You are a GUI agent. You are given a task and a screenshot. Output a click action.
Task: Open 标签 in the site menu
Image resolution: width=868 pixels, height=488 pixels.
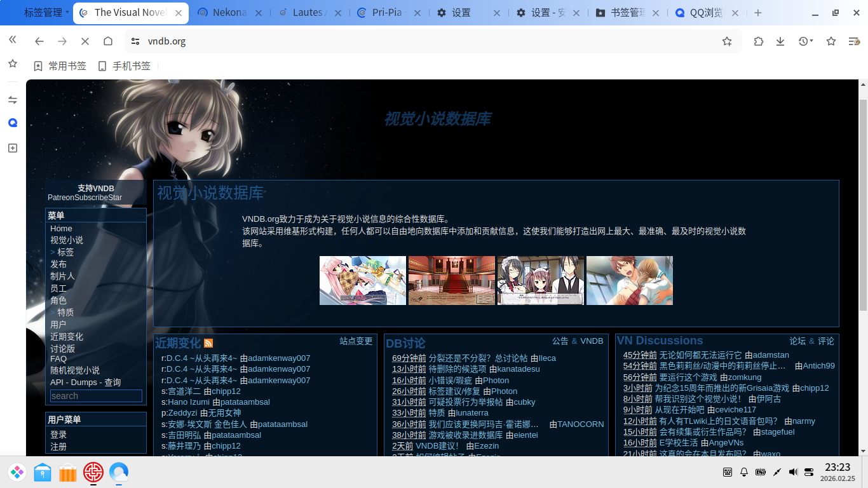point(65,252)
